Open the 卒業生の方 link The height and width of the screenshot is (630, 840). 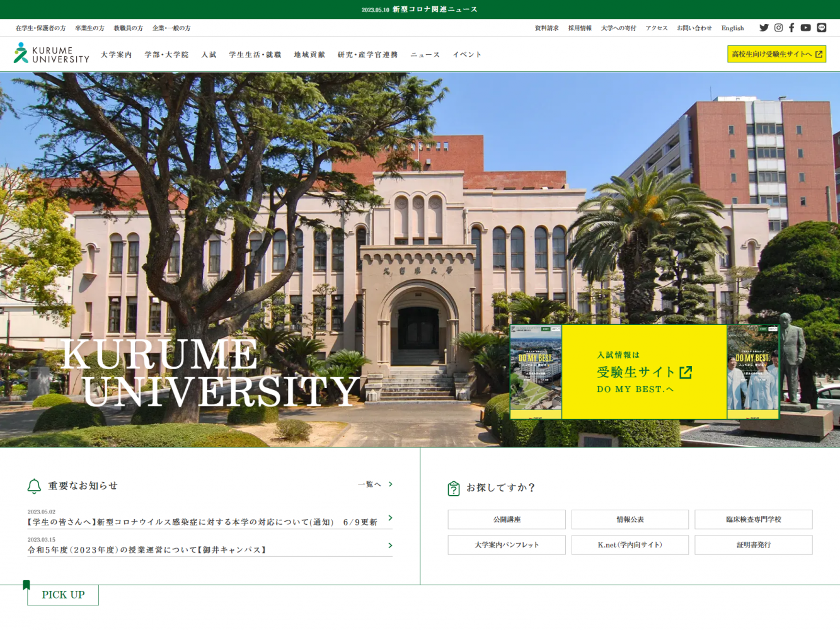[x=89, y=28]
